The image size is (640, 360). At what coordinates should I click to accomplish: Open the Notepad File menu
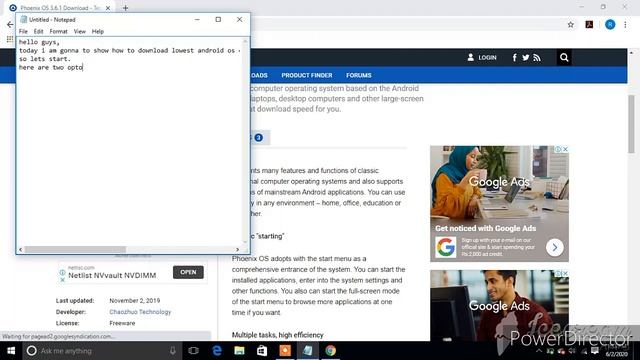[23, 31]
